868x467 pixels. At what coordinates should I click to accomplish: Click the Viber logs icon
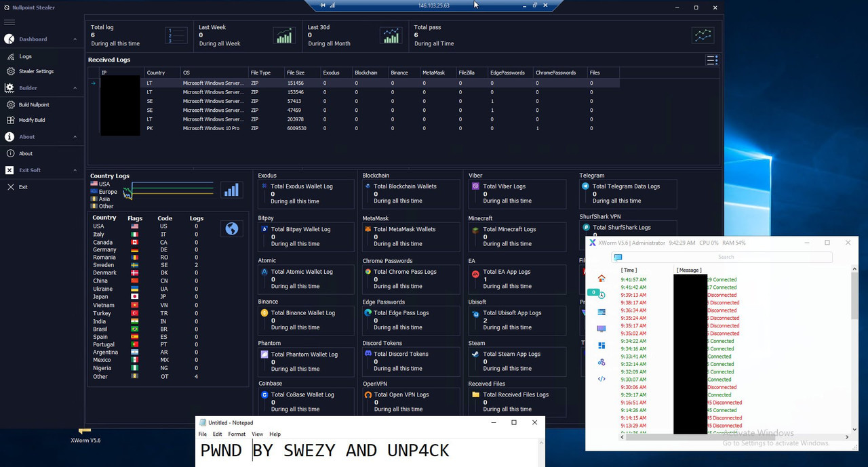point(476,186)
